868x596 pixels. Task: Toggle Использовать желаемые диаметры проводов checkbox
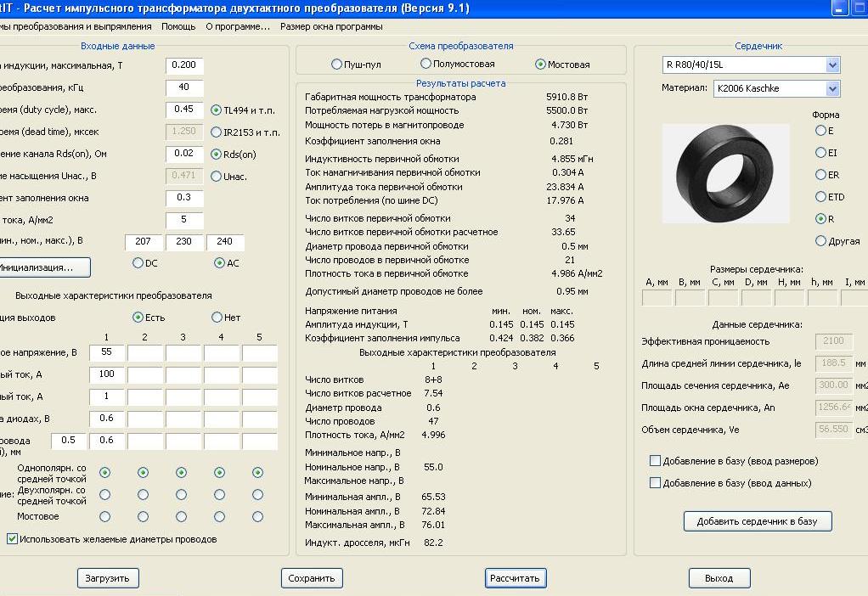13,538
